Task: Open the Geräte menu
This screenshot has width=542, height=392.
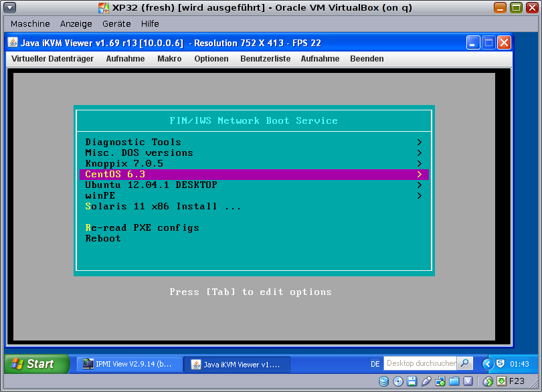Action: [116, 24]
